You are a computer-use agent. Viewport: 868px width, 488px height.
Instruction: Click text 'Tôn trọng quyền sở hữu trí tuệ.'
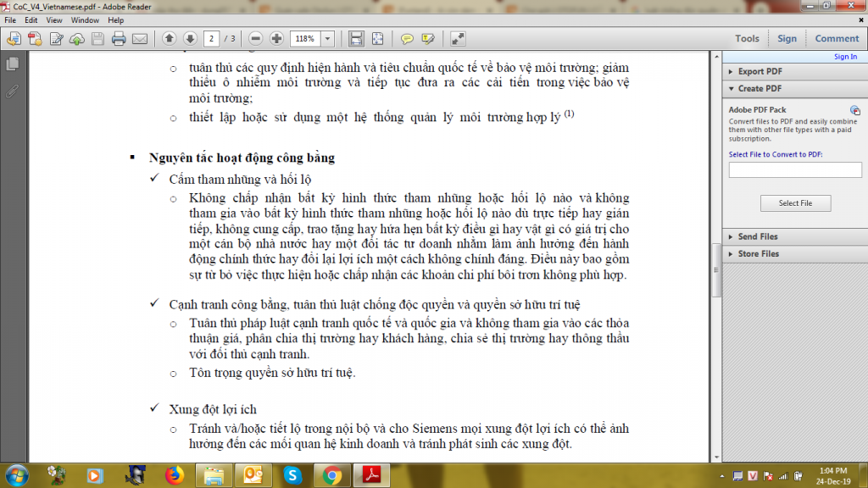(272, 373)
